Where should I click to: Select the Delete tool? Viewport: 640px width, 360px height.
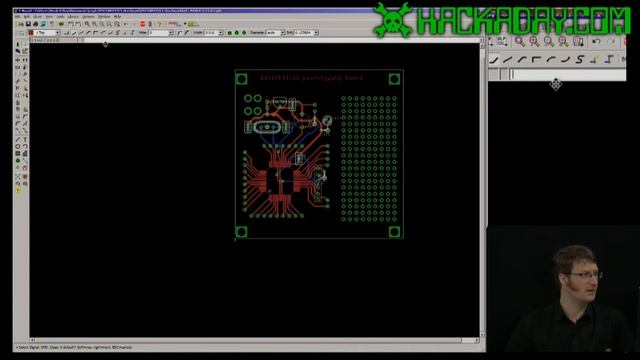click(x=18, y=88)
